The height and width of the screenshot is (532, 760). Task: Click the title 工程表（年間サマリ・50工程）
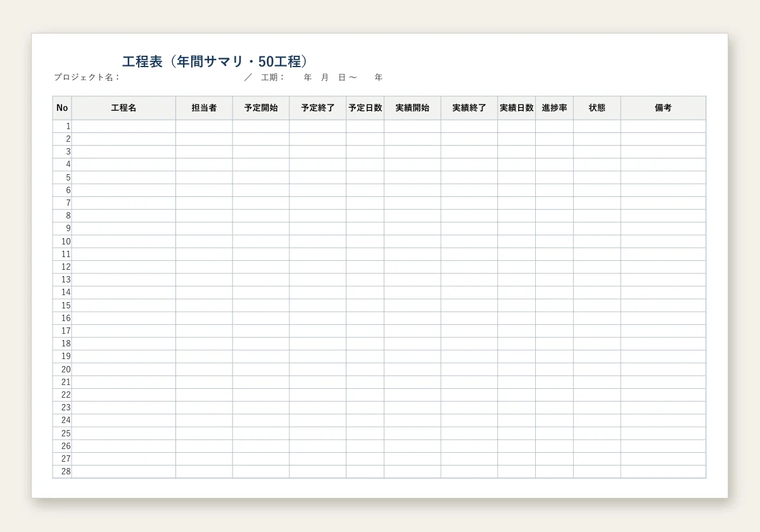[x=215, y=61]
